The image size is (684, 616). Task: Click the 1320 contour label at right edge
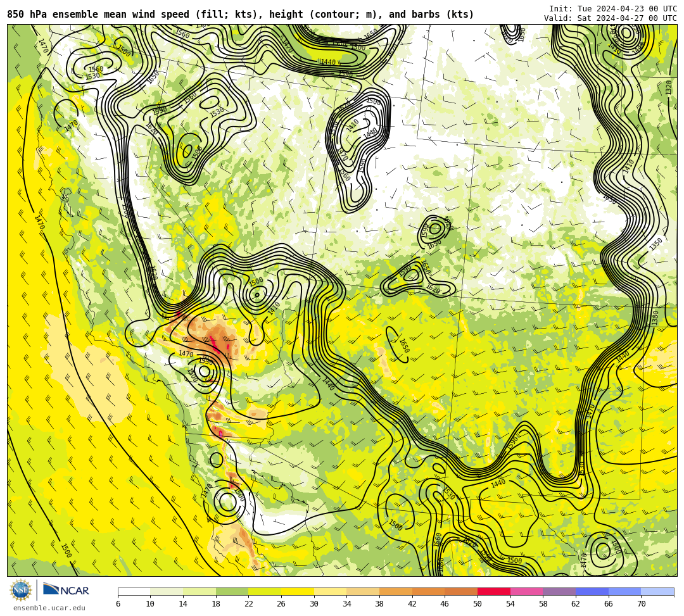pyautogui.click(x=669, y=87)
